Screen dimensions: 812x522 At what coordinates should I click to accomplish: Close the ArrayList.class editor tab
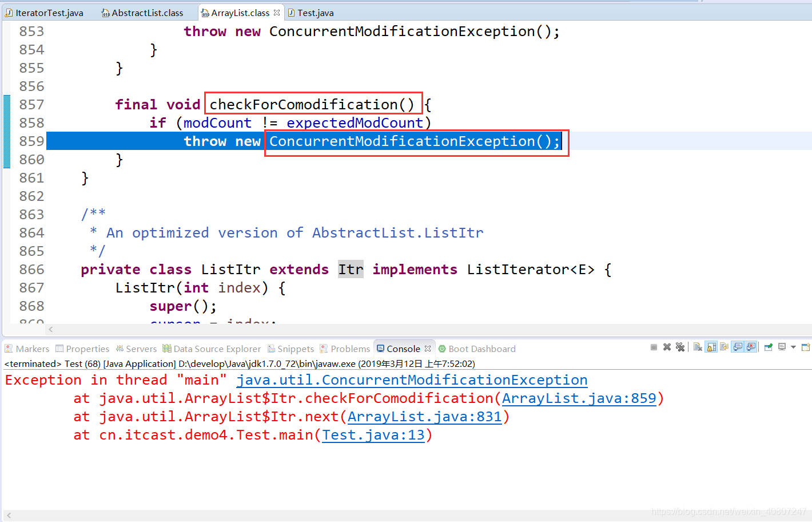[277, 13]
